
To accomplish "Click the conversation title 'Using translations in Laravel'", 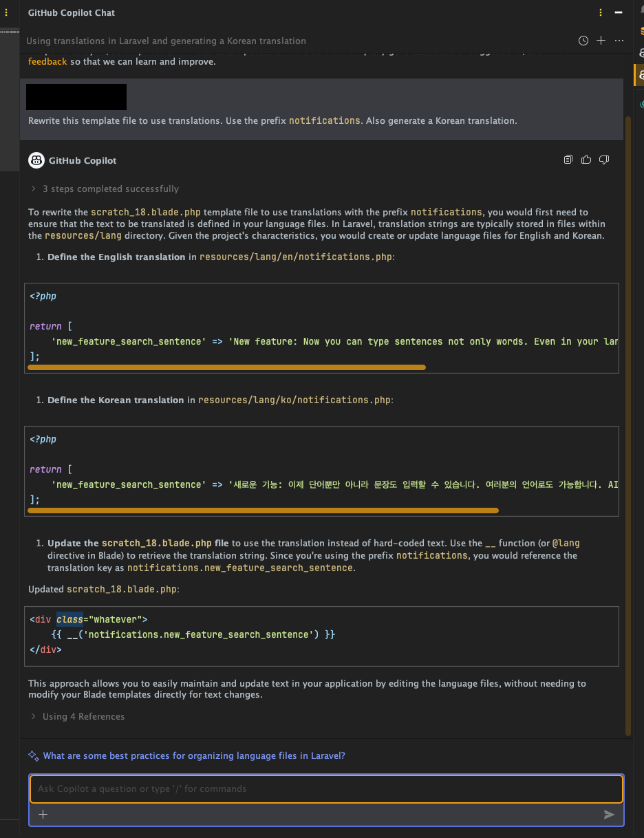I will point(166,41).
